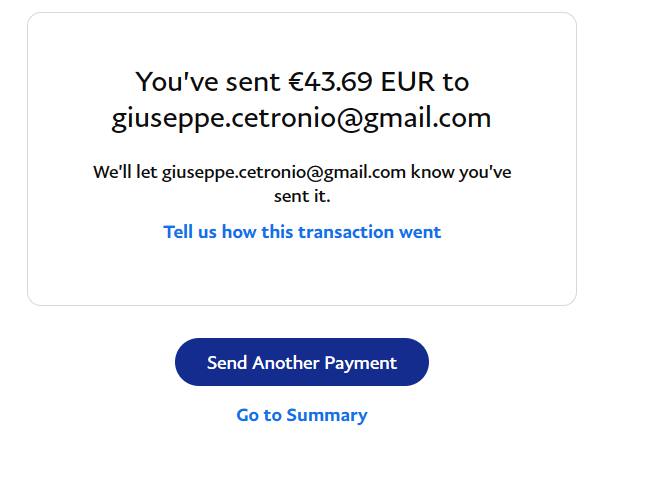The image size is (651, 478).
Task: Open the Go to Summary link
Action: coord(301,415)
